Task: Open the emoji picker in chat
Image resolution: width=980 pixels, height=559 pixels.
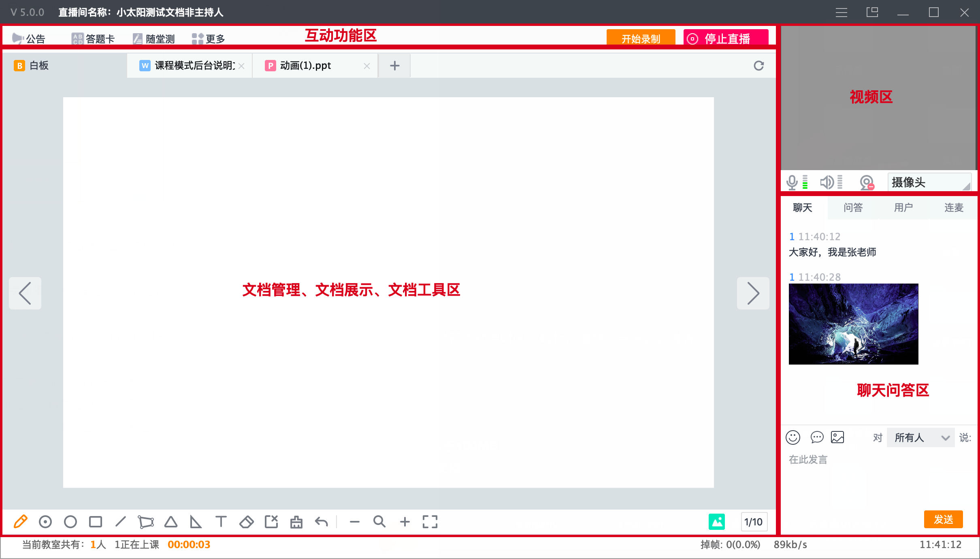Action: tap(793, 437)
